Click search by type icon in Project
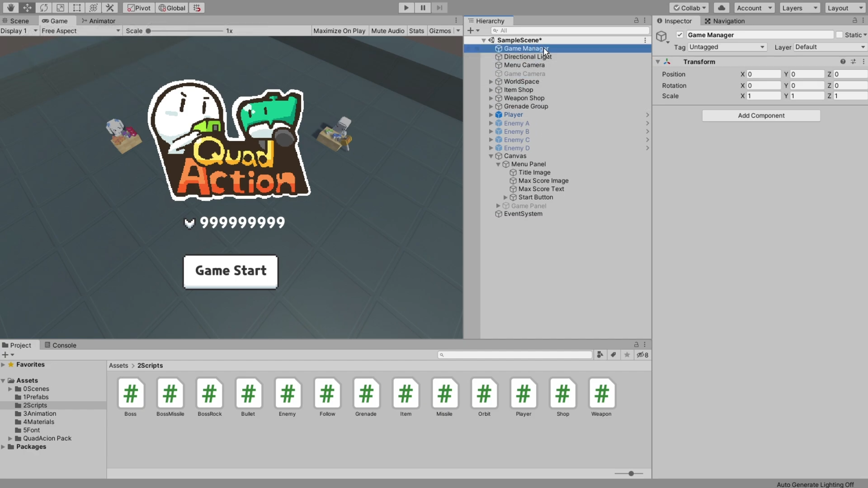 click(x=600, y=355)
